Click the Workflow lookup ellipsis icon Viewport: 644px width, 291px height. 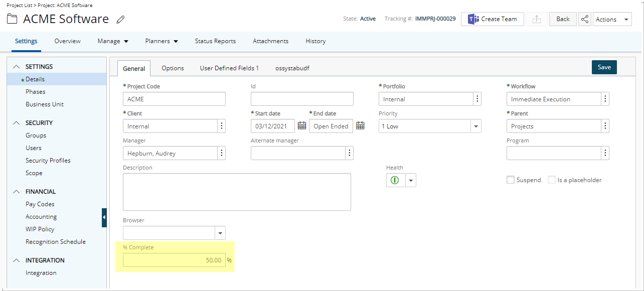point(605,99)
